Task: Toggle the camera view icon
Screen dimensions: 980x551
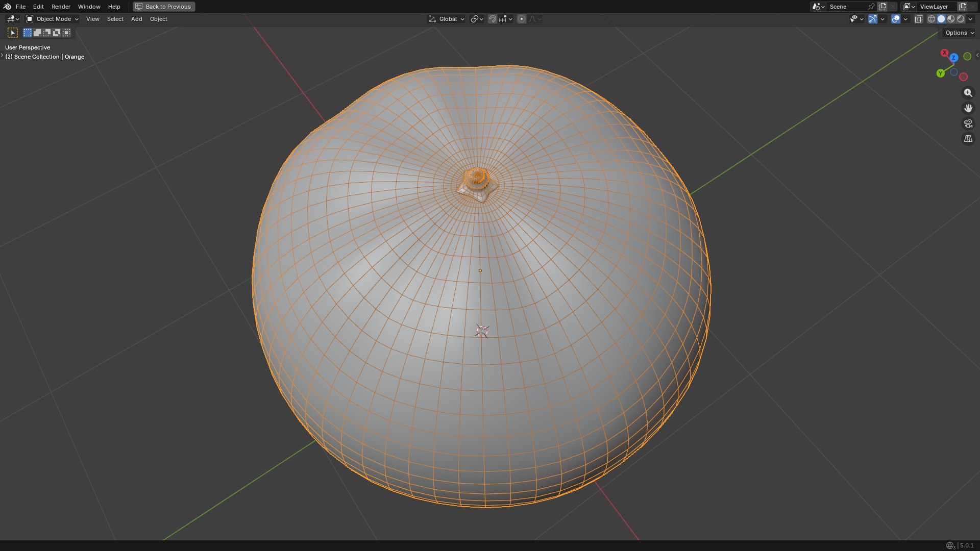Action: [968, 123]
